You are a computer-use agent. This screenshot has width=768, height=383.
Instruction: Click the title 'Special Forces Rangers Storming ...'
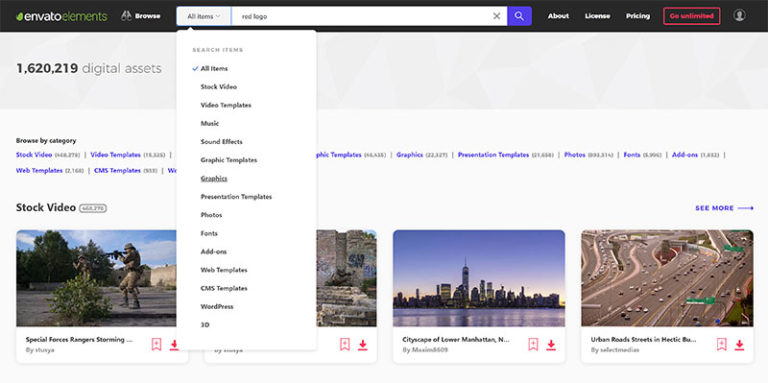tap(79, 339)
